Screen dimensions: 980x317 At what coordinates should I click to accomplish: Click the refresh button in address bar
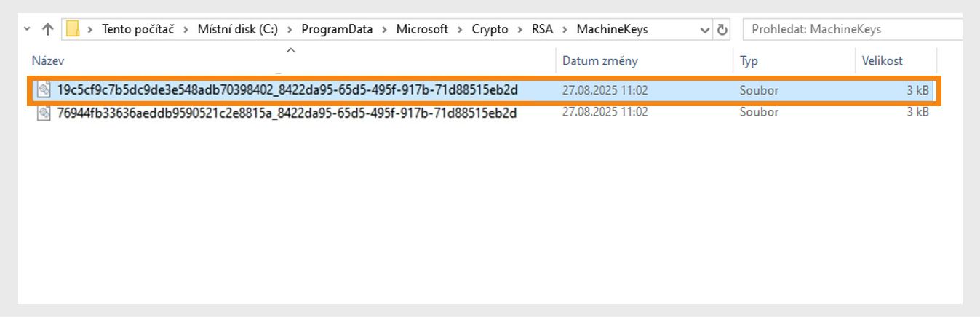[722, 30]
